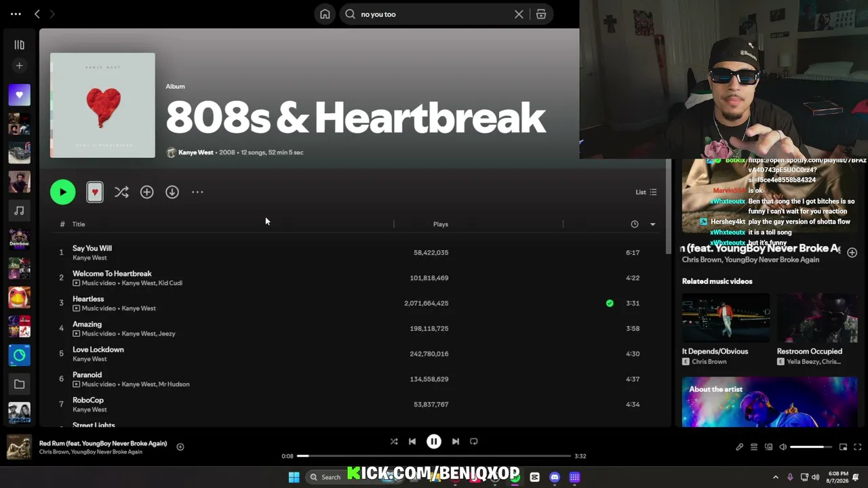Screen dimensions: 868x488
Task: Sort tracks by duration clock icon
Action: [x=635, y=224]
